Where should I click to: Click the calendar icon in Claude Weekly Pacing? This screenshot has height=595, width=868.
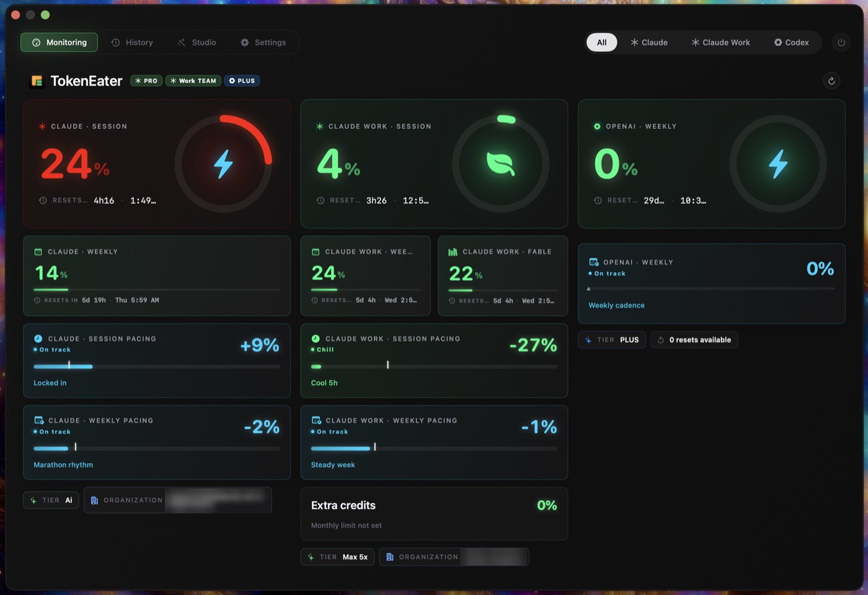point(38,420)
